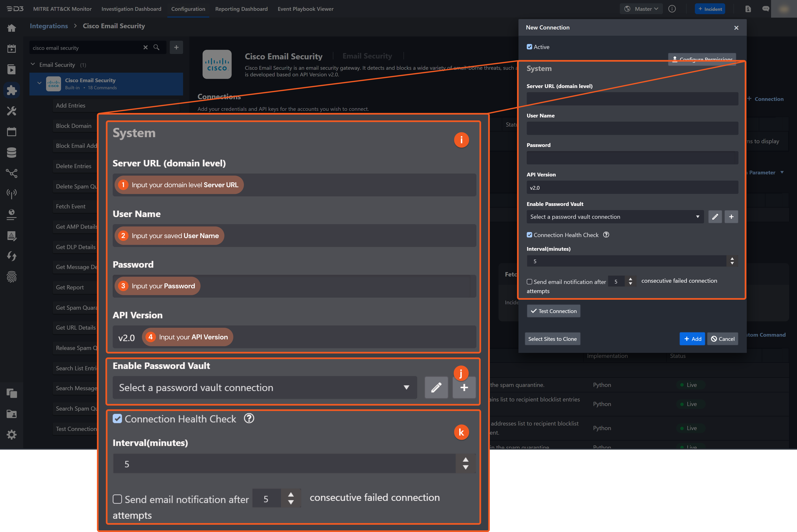The width and height of the screenshot is (797, 532).
Task: Open the database icon in the sidebar
Action: coord(12,152)
